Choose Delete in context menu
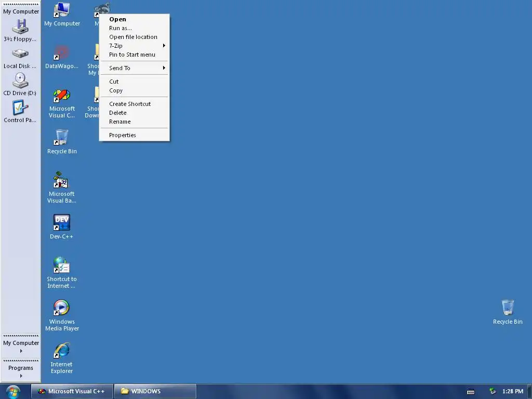 [x=135, y=113]
